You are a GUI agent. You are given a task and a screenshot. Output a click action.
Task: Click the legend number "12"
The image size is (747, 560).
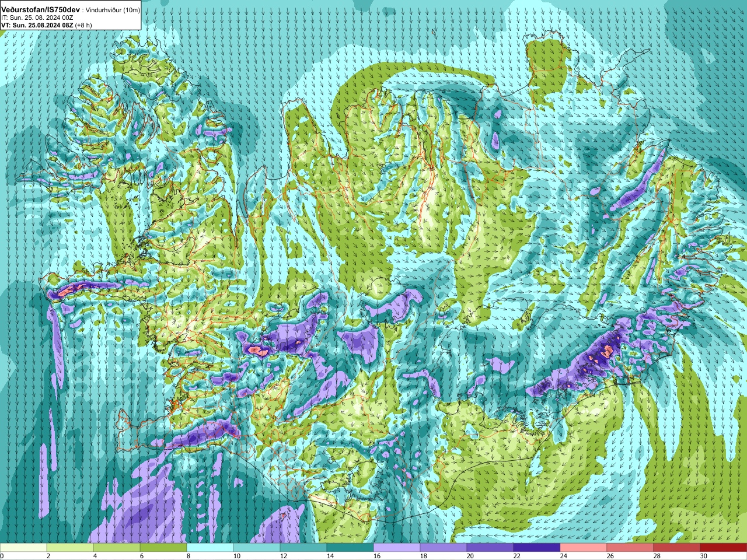[283, 556]
